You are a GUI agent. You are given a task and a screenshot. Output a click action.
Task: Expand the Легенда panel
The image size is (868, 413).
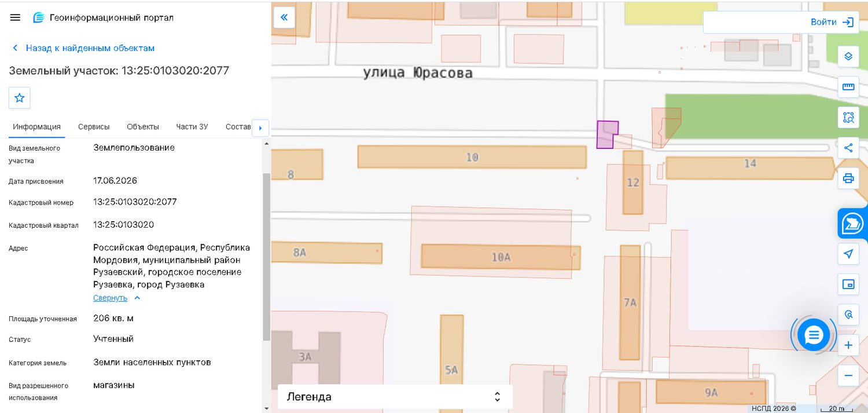pos(395,397)
